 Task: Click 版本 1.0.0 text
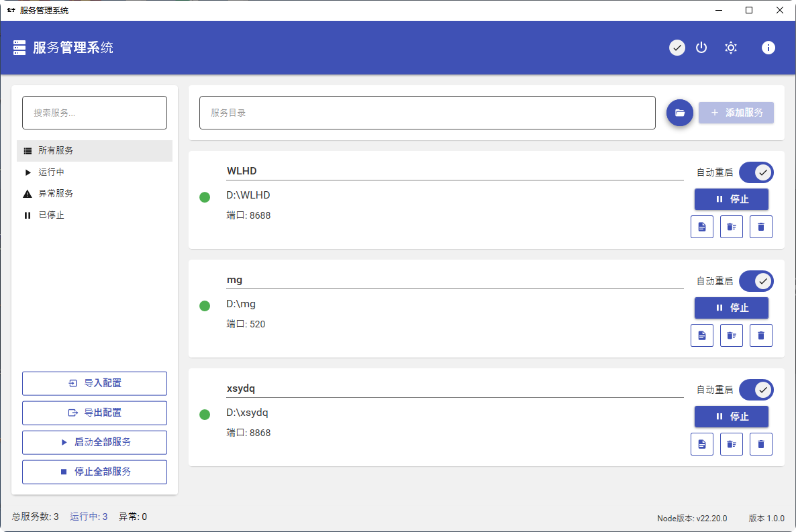766,519
